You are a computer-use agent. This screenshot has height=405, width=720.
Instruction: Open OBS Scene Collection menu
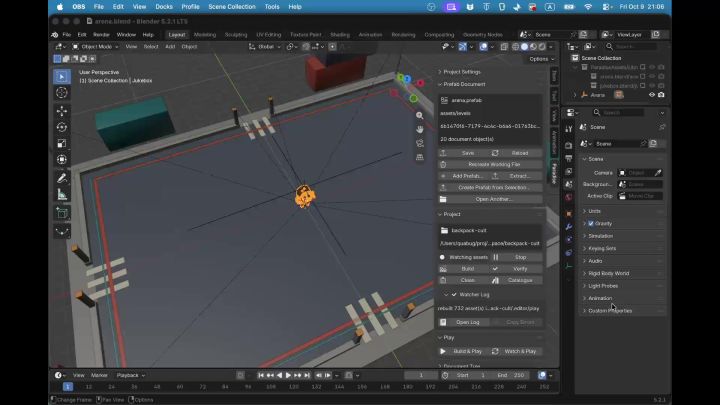[232, 7]
